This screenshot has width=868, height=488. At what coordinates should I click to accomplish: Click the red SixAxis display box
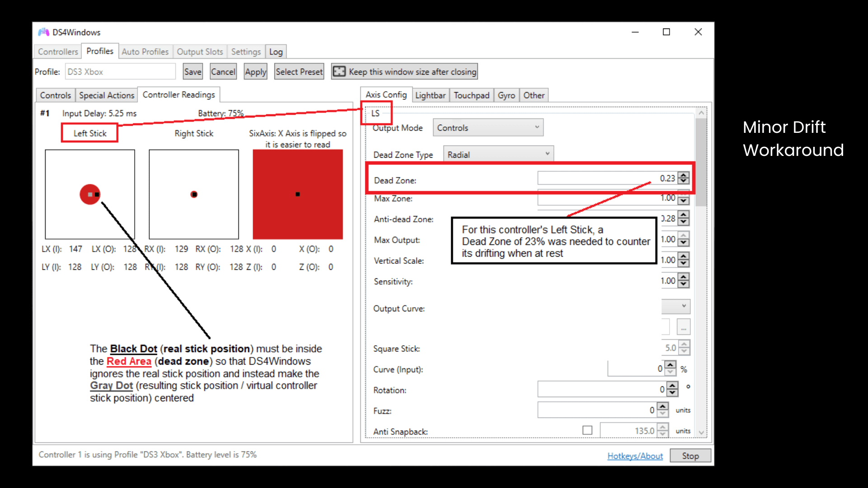(297, 194)
